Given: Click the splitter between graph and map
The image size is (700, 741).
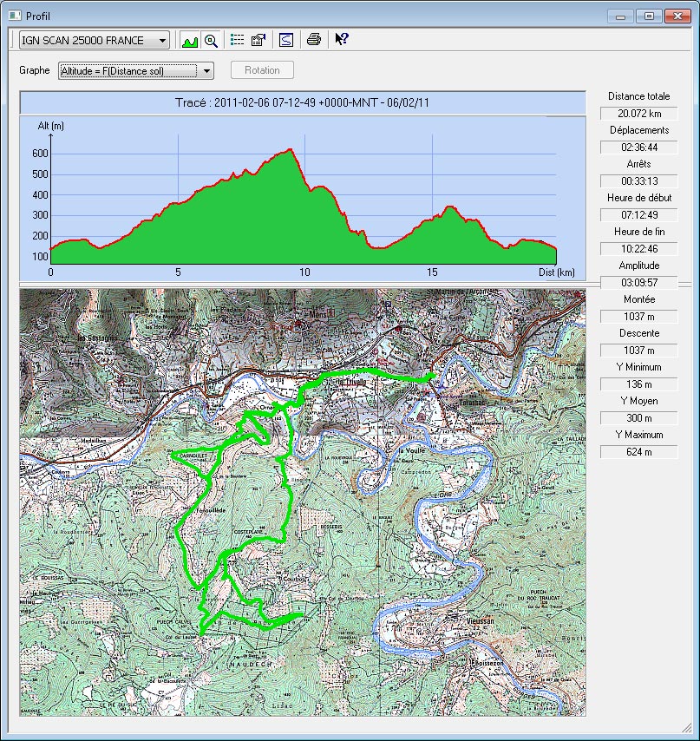Looking at the screenshot, I should pos(302,285).
